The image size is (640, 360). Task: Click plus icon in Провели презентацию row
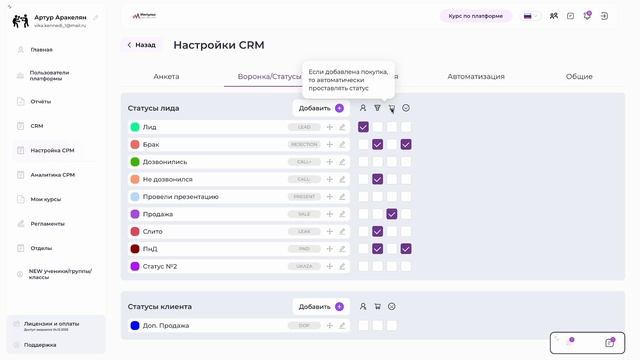(329, 197)
